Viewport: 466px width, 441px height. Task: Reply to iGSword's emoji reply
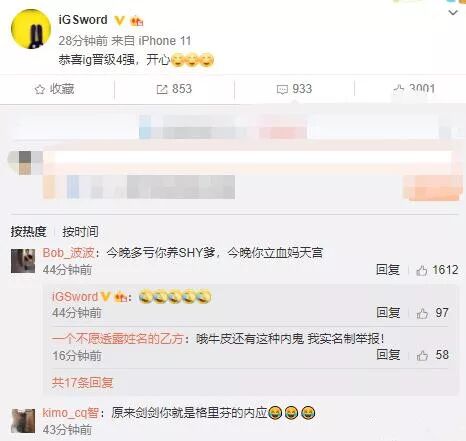(x=388, y=312)
